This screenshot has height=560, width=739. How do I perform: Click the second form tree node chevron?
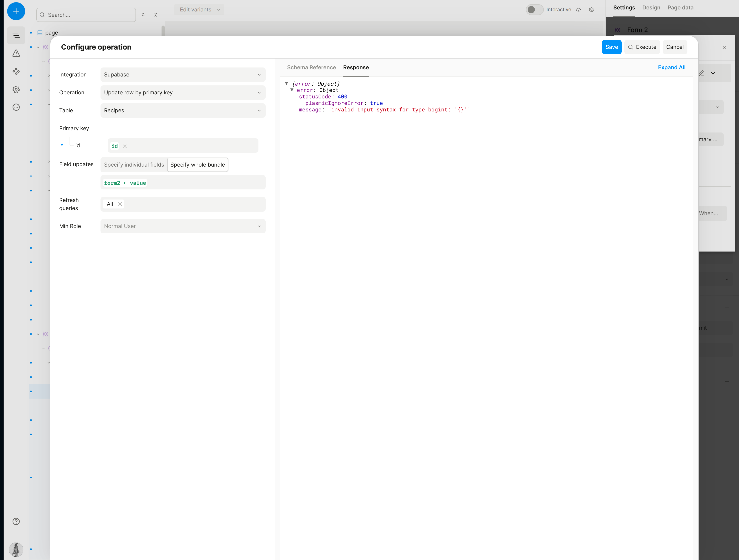[38, 334]
